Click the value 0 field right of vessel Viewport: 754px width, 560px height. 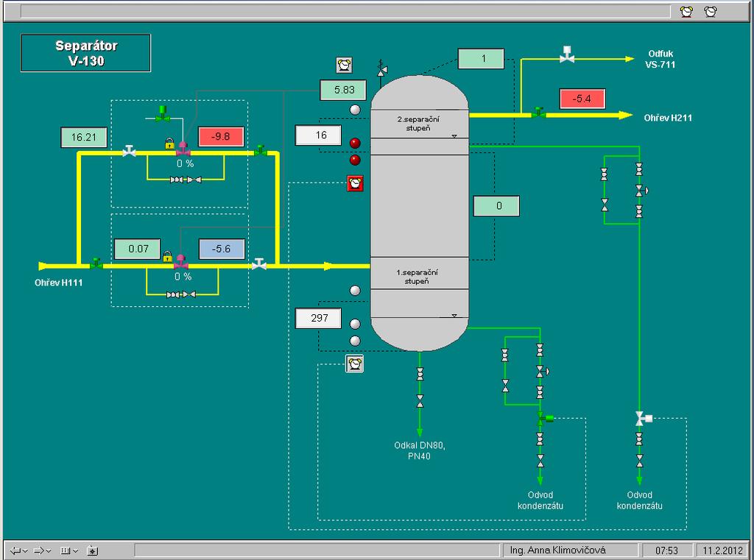pyautogui.click(x=496, y=206)
